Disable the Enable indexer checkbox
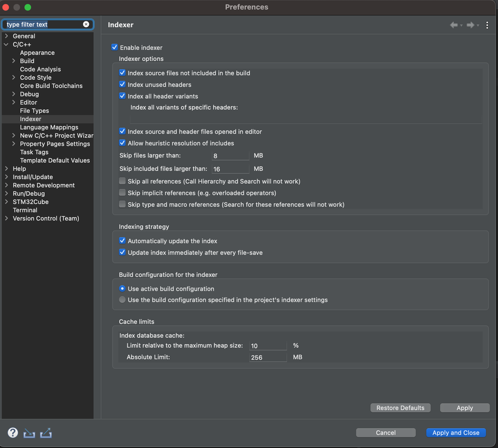The height and width of the screenshot is (448, 498). pyautogui.click(x=115, y=47)
